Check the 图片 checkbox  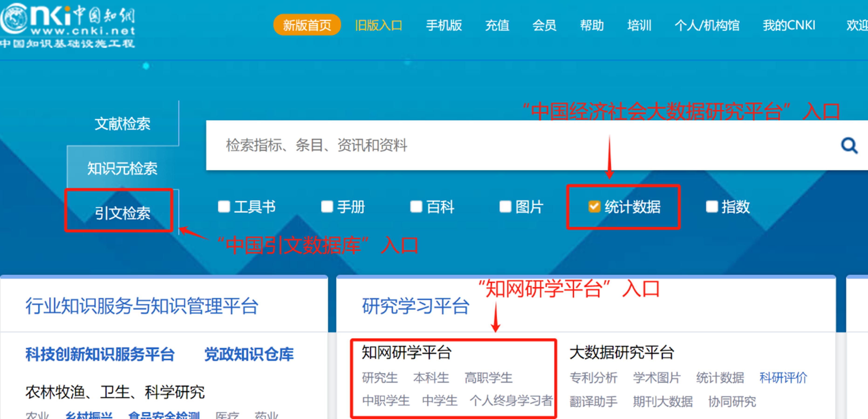coord(505,206)
